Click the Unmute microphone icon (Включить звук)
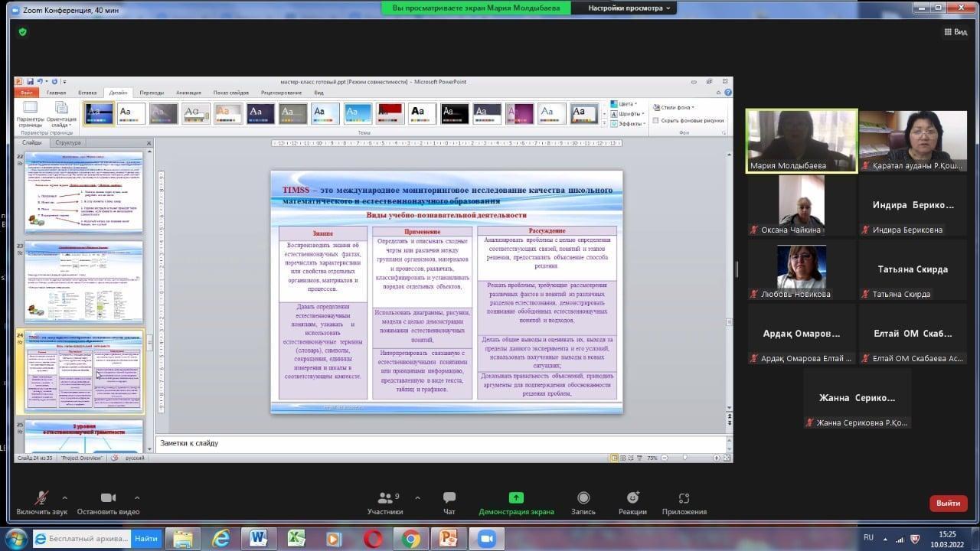This screenshot has height=551, width=980. click(41, 498)
